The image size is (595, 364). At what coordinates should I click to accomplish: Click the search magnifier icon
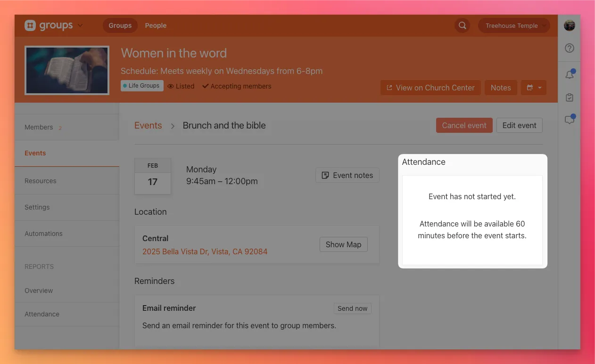[x=462, y=25]
